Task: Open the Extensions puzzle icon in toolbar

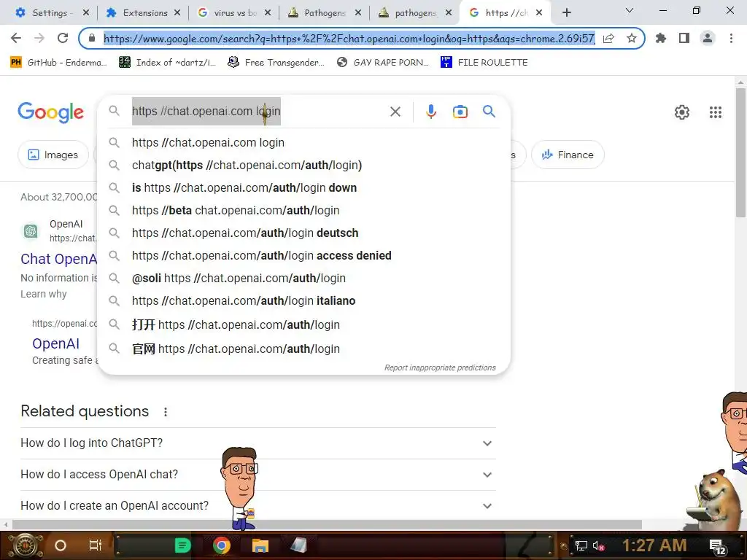Action: click(x=661, y=38)
